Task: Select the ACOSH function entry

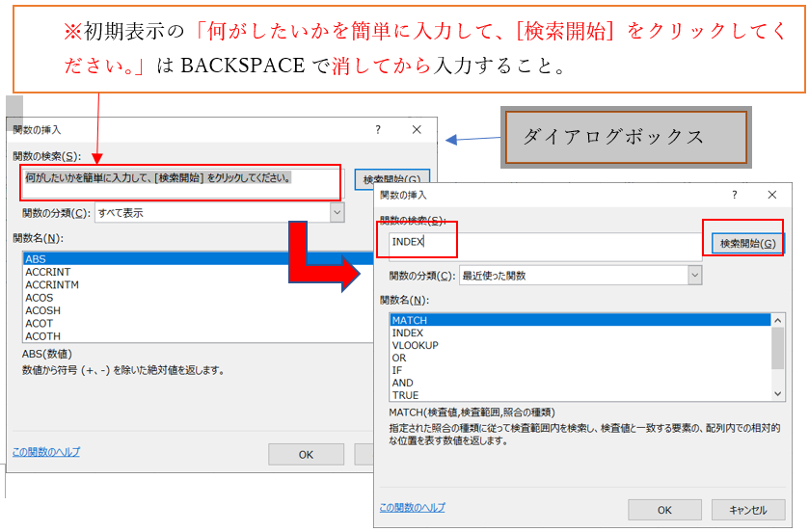Action: pos(43,310)
